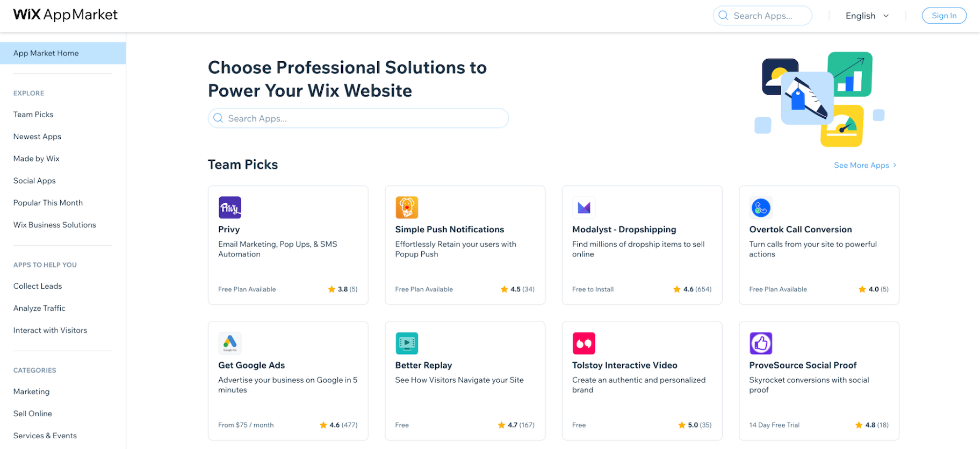Select the Modalyst - Dropshipping app icon
The image size is (980, 449).
(584, 207)
